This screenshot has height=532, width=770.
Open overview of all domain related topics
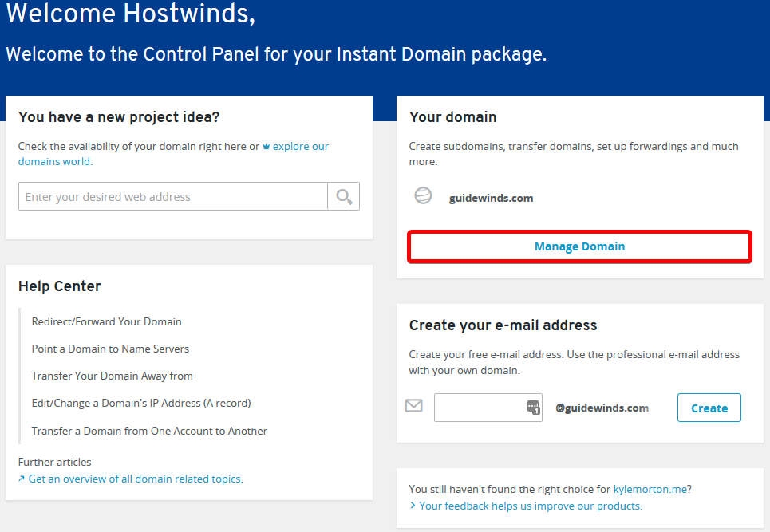click(x=136, y=479)
